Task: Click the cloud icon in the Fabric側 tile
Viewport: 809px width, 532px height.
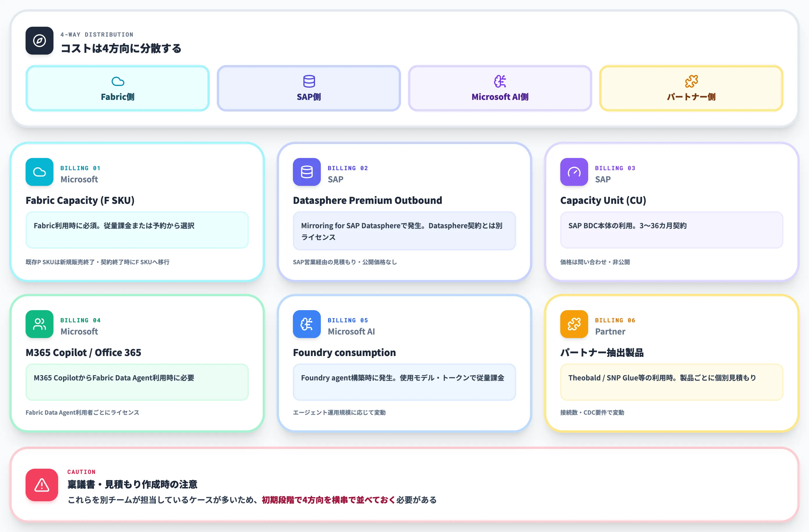Action: (x=118, y=82)
